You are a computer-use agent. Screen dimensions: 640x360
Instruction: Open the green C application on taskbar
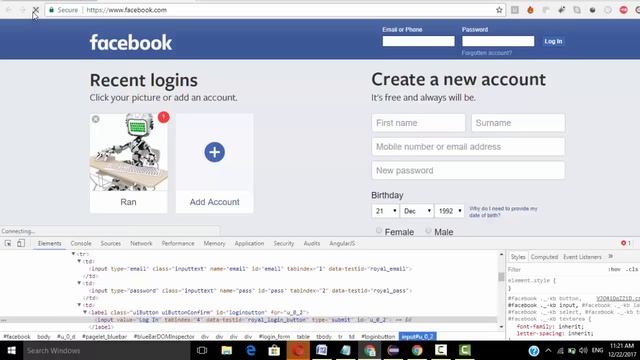(464, 351)
